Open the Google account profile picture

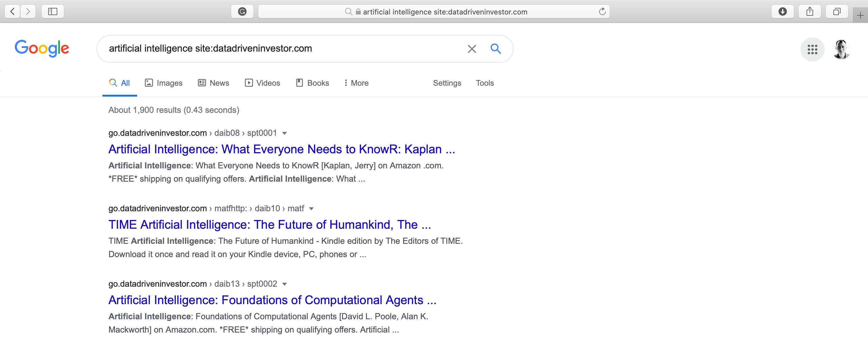[x=841, y=49]
